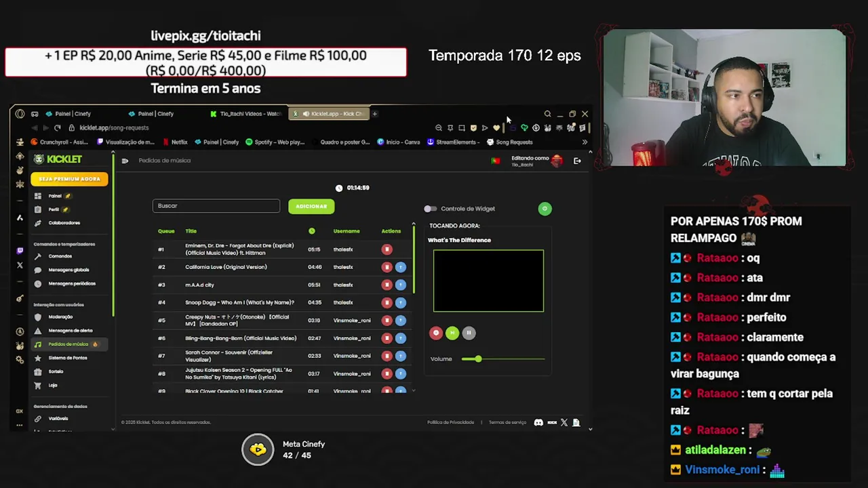The width and height of the screenshot is (868, 488).
Task: Skip to the next song with green button
Action: (452, 333)
